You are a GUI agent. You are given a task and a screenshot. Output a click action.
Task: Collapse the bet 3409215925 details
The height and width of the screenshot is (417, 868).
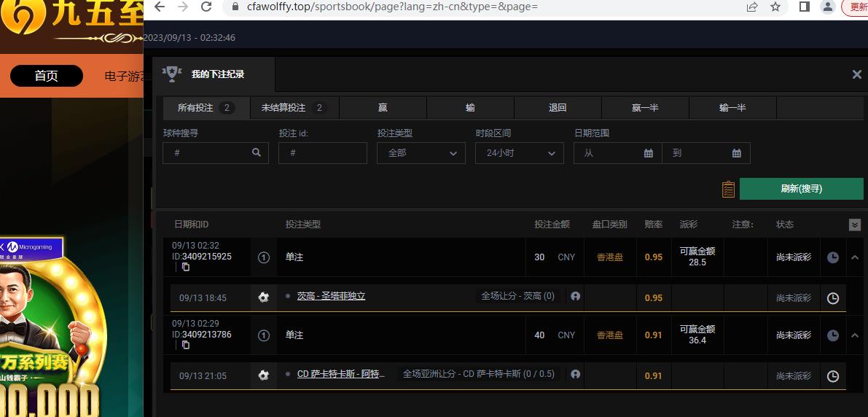(855, 257)
